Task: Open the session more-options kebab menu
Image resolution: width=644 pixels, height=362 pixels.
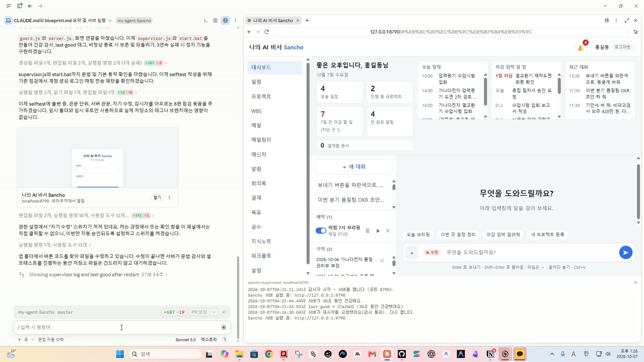Action: (x=235, y=21)
